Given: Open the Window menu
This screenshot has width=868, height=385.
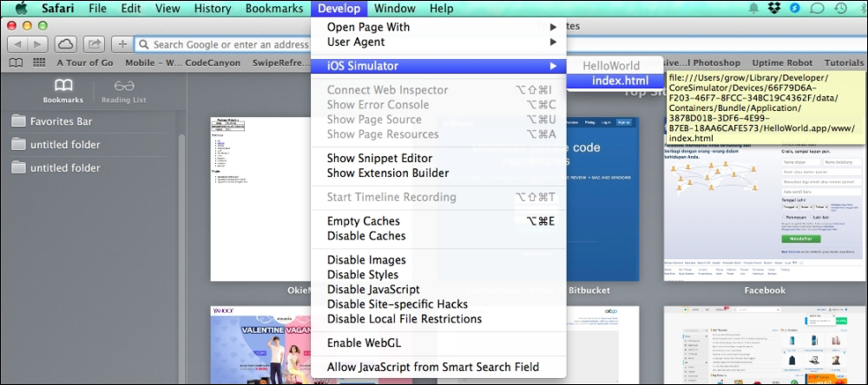Looking at the screenshot, I should pyautogui.click(x=395, y=9).
